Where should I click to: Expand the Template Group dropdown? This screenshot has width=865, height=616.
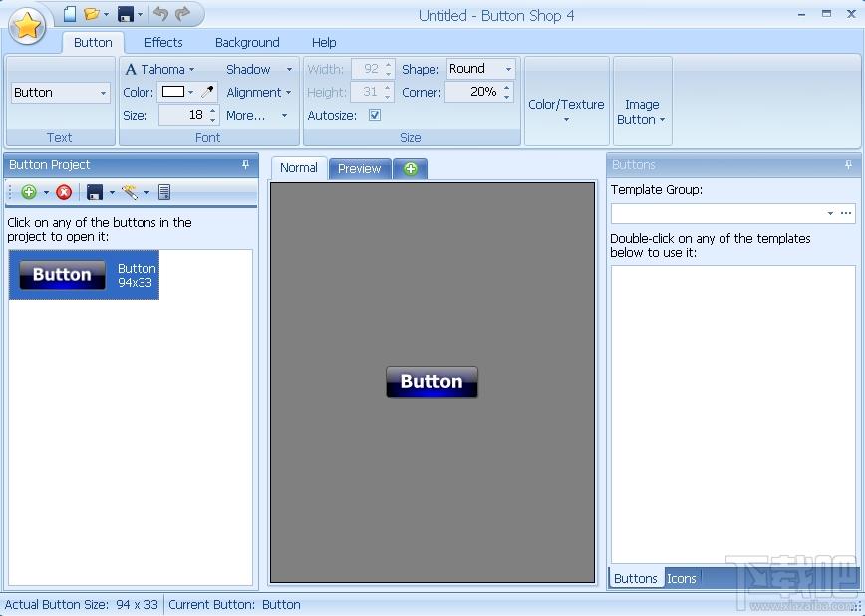(829, 213)
